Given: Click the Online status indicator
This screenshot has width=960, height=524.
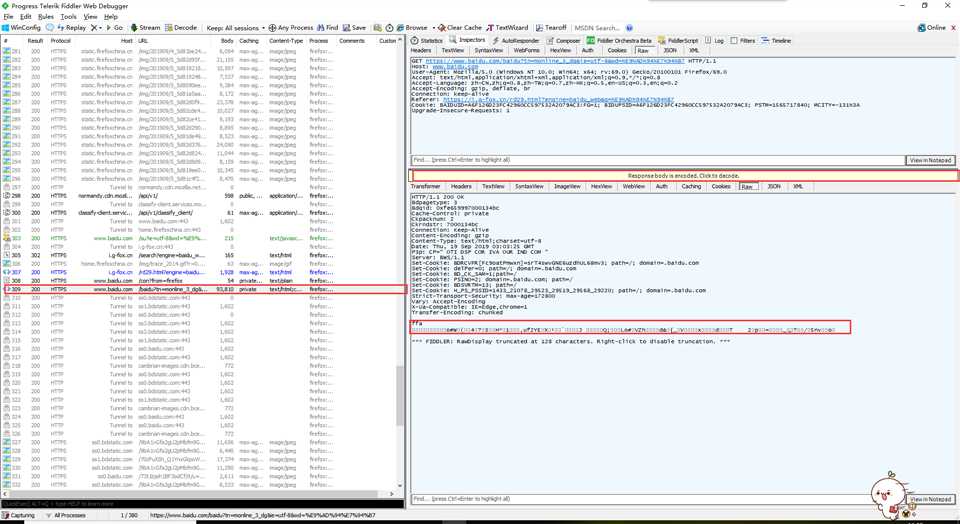Looking at the screenshot, I should [932, 28].
